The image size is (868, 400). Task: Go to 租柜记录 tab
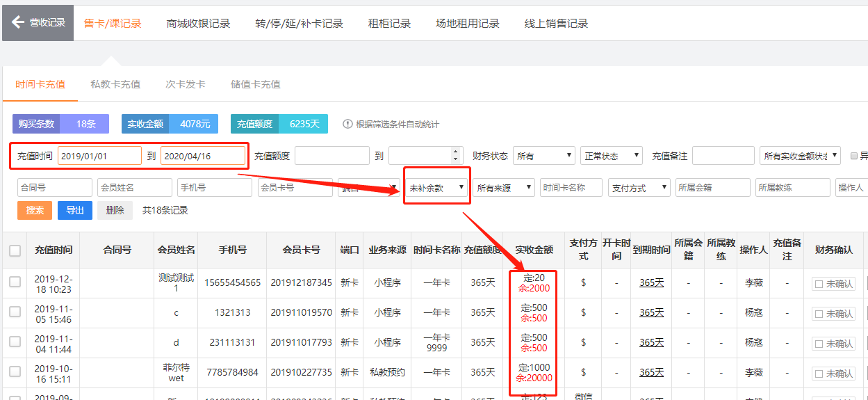tap(389, 23)
